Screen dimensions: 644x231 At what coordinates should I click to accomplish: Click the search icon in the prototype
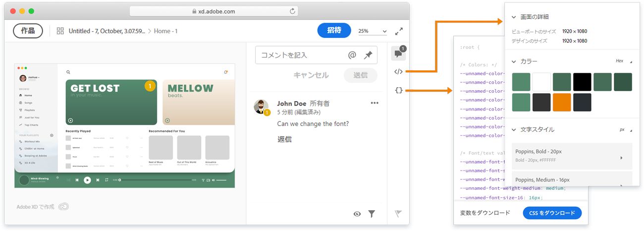[x=68, y=72]
